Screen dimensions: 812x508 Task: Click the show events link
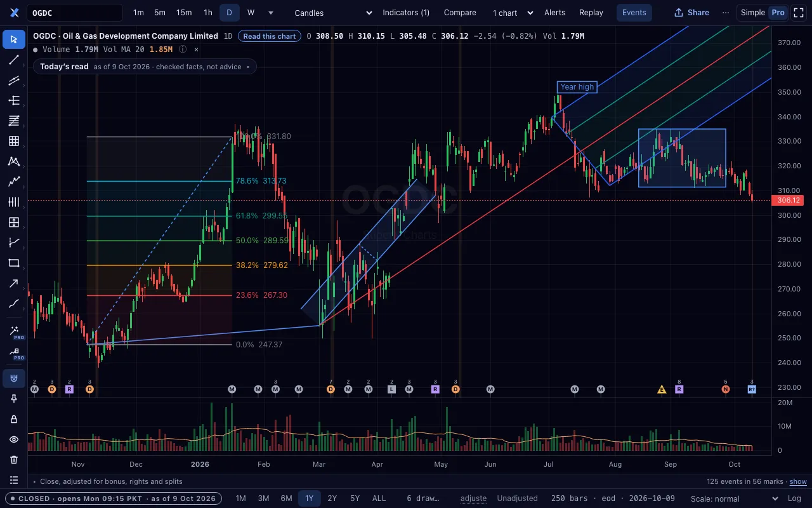pyautogui.click(x=798, y=481)
